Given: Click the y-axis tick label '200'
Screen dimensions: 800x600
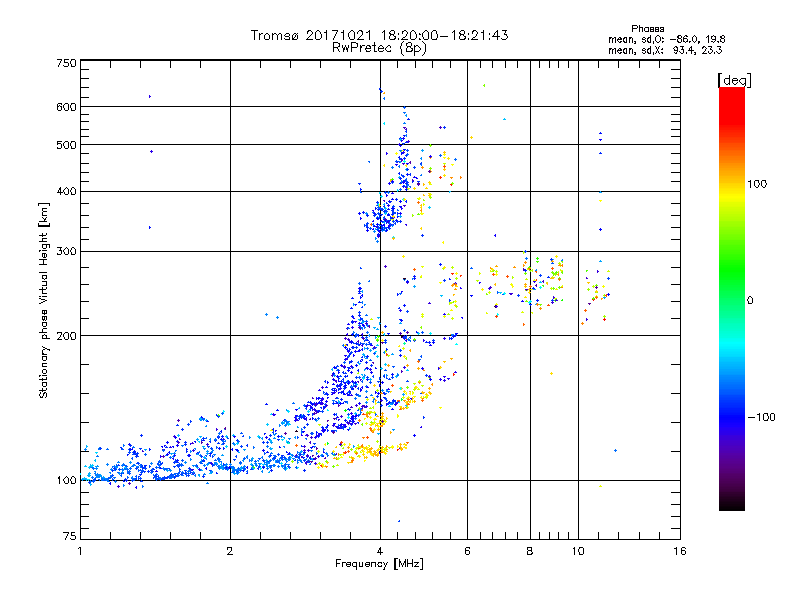Looking at the screenshot, I should [66, 336].
